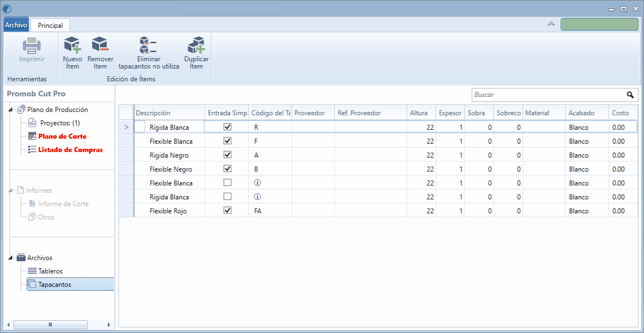Click the green box in top right
The width and height of the screenshot is (644, 333).
(x=600, y=25)
